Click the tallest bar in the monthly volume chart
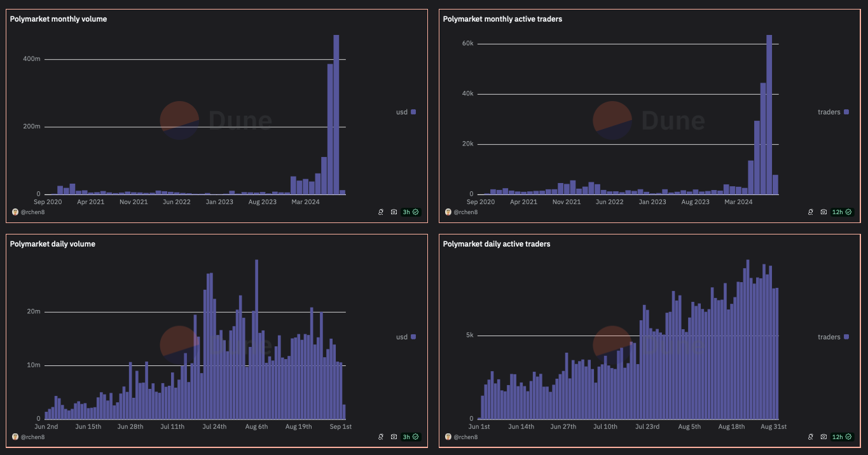 pyautogui.click(x=336, y=114)
